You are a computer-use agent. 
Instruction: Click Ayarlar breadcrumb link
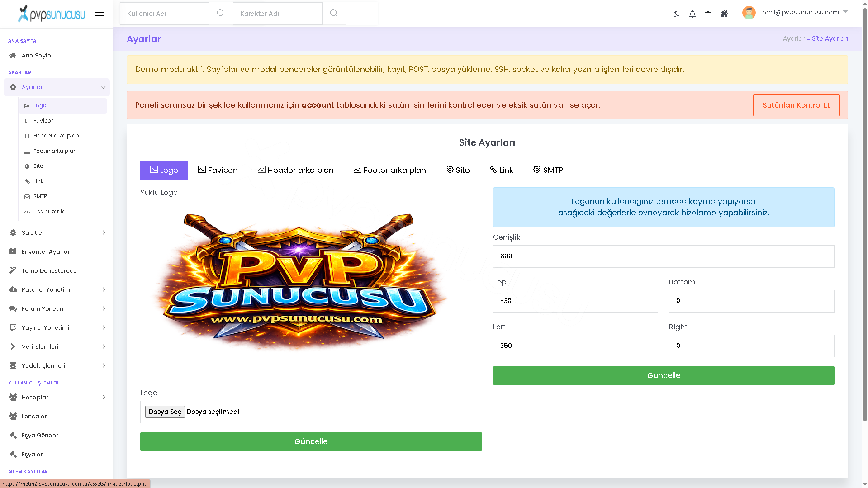794,39
